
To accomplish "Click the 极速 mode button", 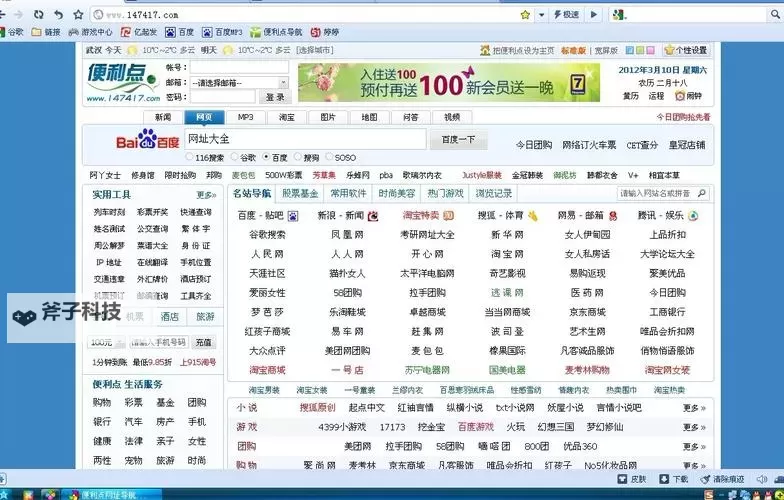I will tap(568, 14).
